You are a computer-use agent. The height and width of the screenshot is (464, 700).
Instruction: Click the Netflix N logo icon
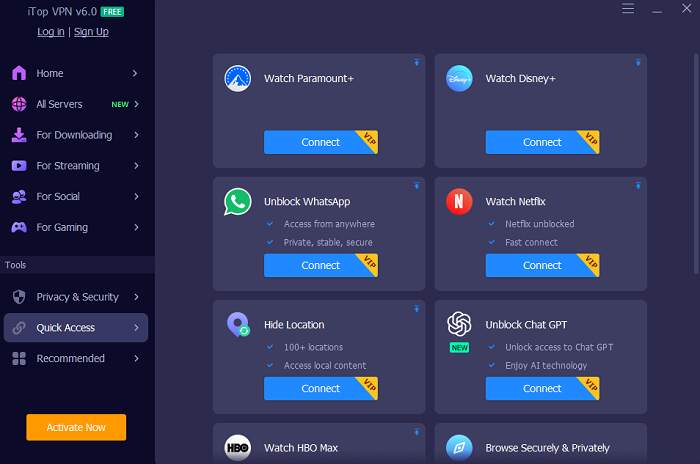[459, 202]
